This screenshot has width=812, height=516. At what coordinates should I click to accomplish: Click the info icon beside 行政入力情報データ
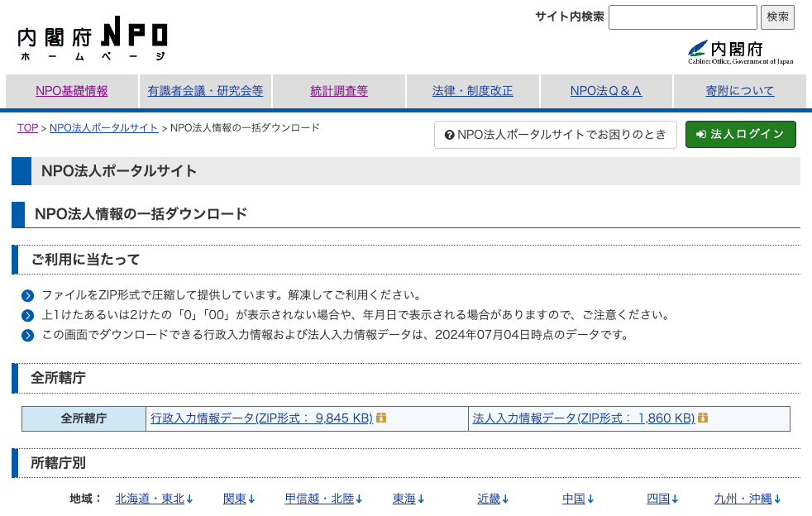click(x=380, y=418)
